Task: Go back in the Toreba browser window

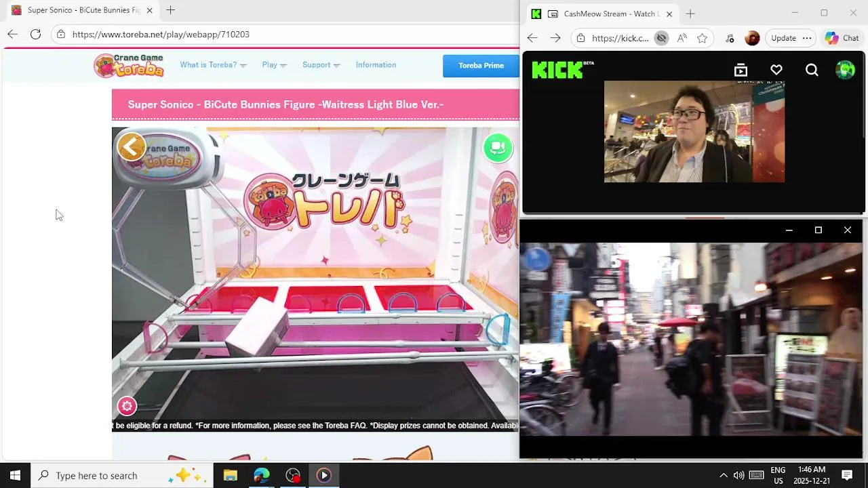Action: point(13,34)
